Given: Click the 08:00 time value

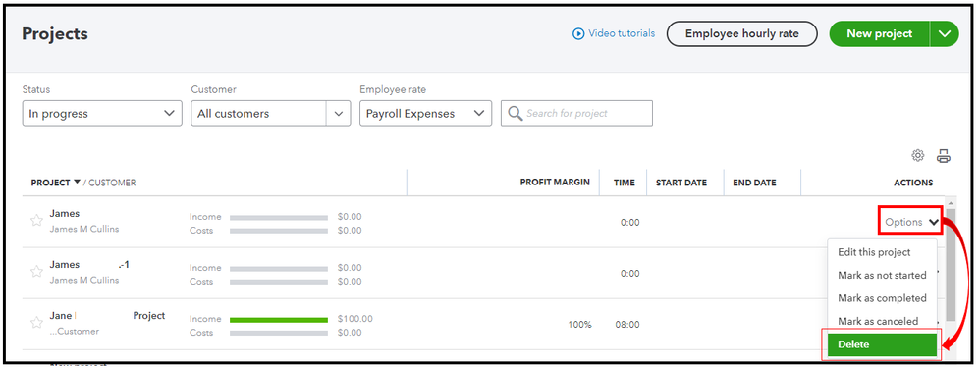Looking at the screenshot, I should (x=627, y=325).
